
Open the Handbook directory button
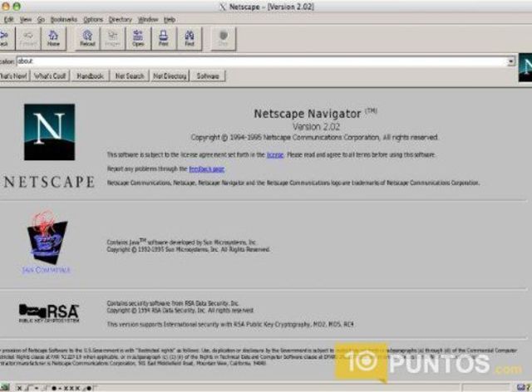click(91, 76)
